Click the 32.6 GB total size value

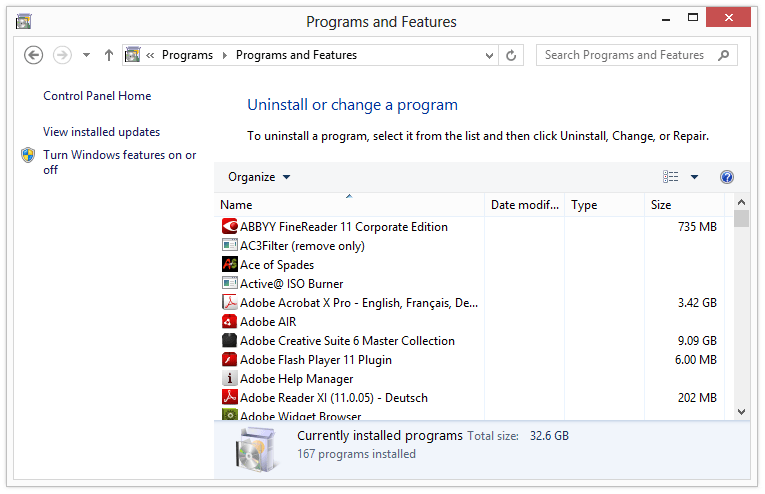coord(549,436)
